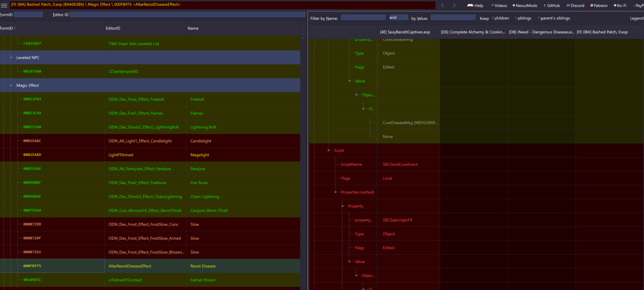Focus the by Value filter field
Screen dimensions: 644x290
point(453,17)
